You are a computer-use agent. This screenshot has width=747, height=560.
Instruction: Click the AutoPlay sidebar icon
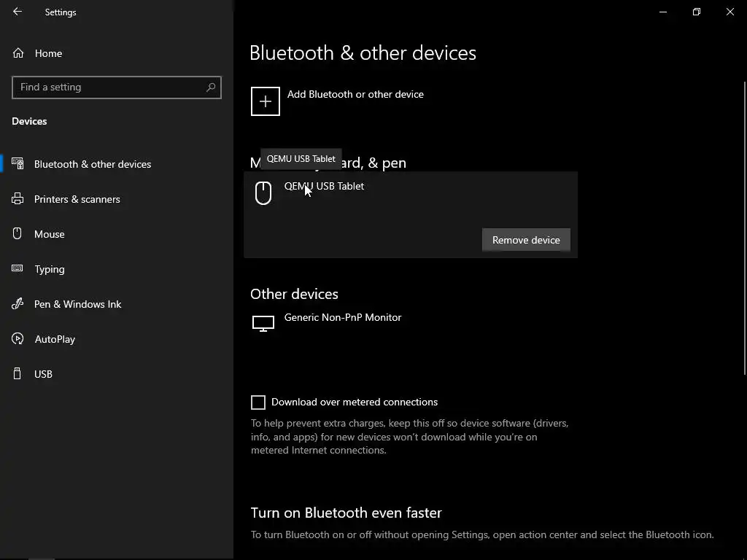point(18,338)
